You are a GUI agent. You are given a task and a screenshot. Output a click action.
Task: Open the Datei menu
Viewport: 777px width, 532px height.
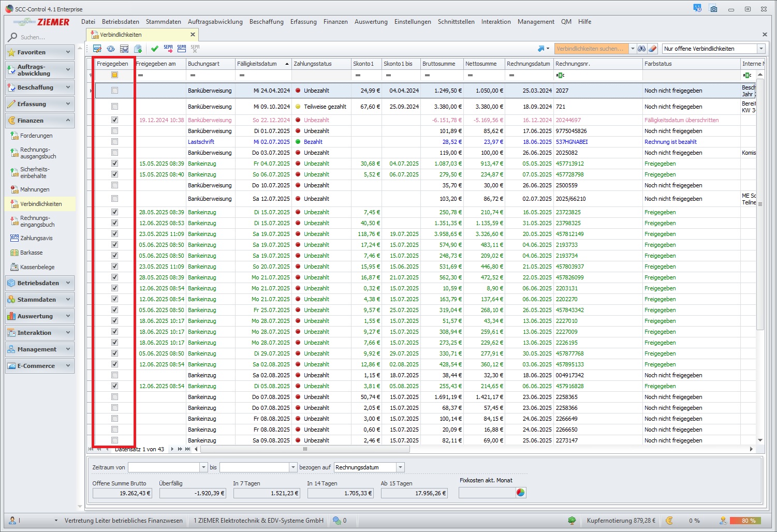pyautogui.click(x=88, y=22)
